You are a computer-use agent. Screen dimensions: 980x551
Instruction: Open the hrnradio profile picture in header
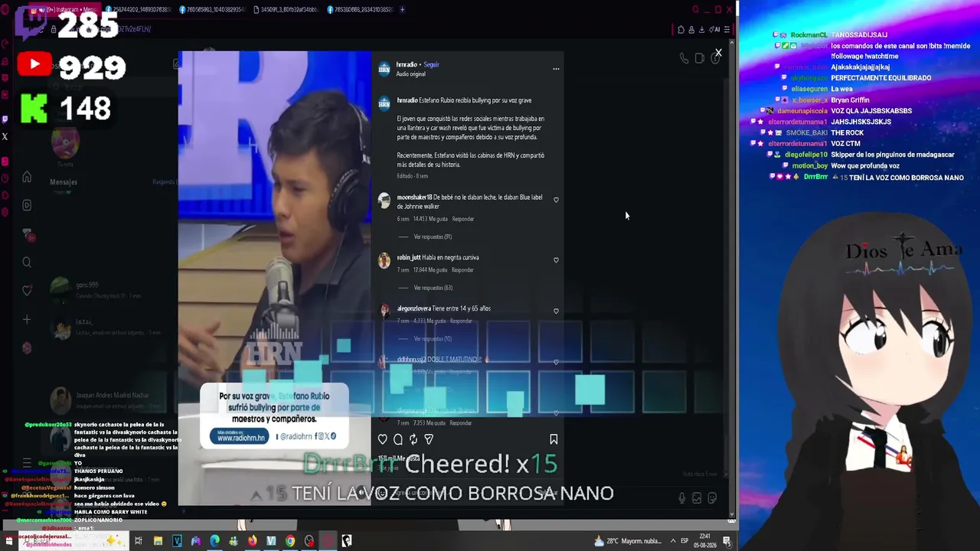click(x=384, y=69)
